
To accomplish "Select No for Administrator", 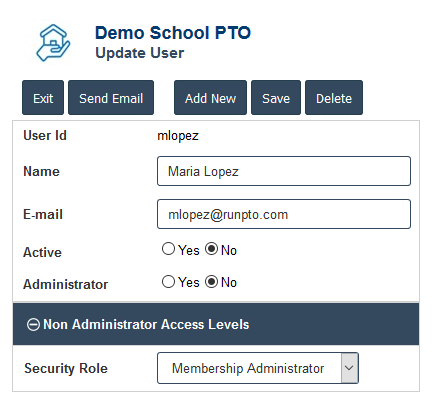I will tap(211, 282).
